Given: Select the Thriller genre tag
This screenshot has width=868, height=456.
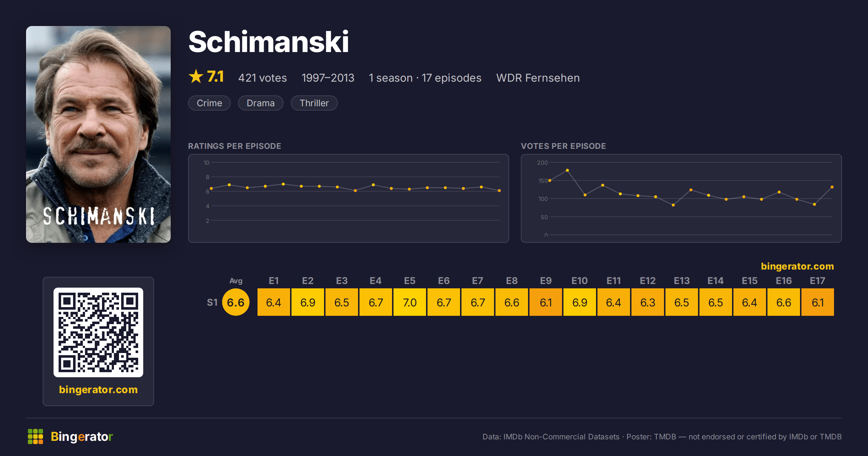Looking at the screenshot, I should 314,103.
